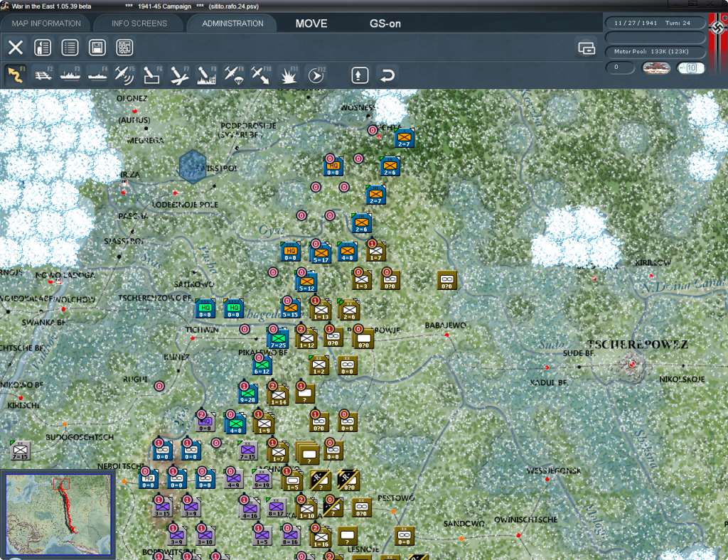Open the list screen icon
728x560 pixels.
(x=70, y=48)
